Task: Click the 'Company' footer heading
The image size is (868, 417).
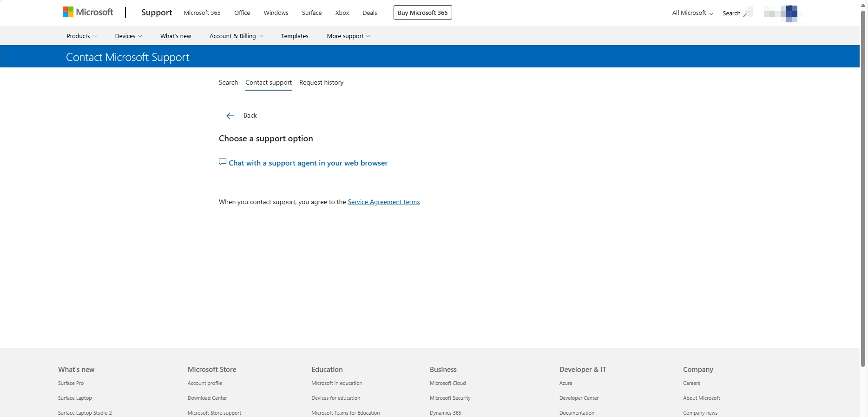Action: pos(698,370)
